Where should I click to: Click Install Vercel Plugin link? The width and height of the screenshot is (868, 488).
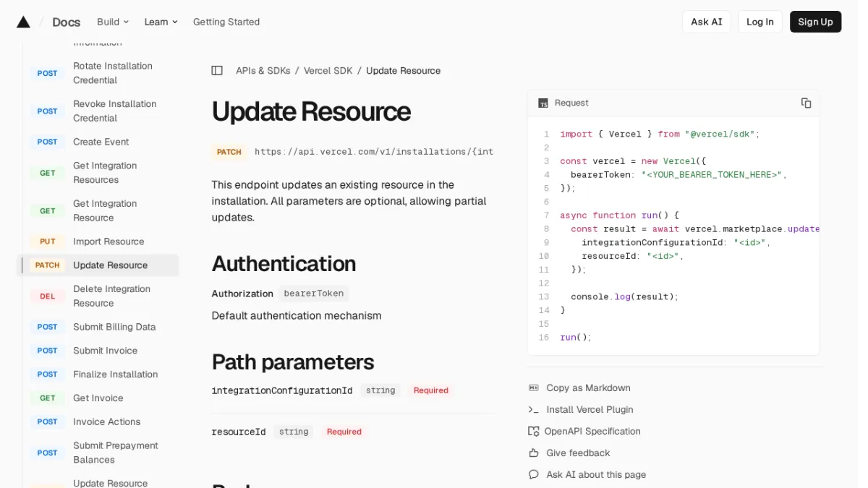coord(590,410)
